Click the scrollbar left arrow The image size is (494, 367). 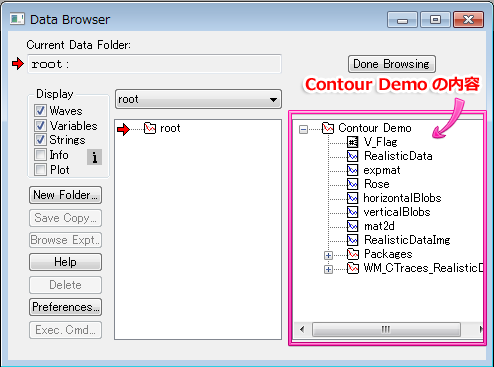[302, 330]
